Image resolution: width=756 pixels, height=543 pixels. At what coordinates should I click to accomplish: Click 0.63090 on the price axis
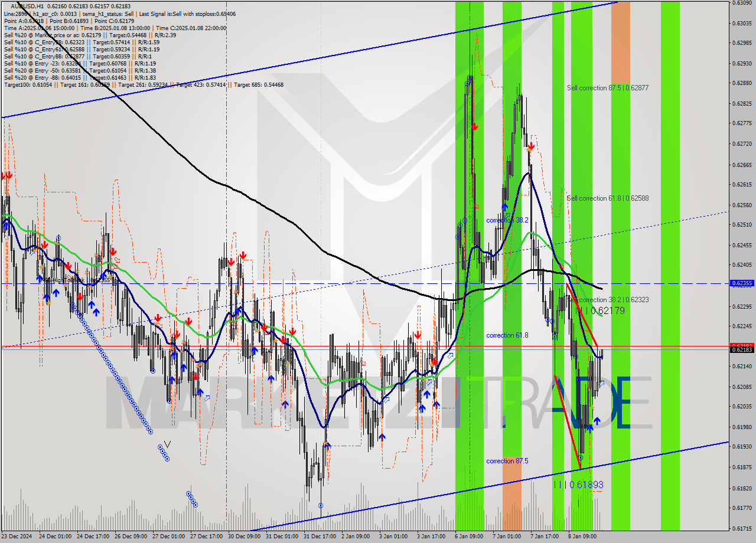point(742,3)
